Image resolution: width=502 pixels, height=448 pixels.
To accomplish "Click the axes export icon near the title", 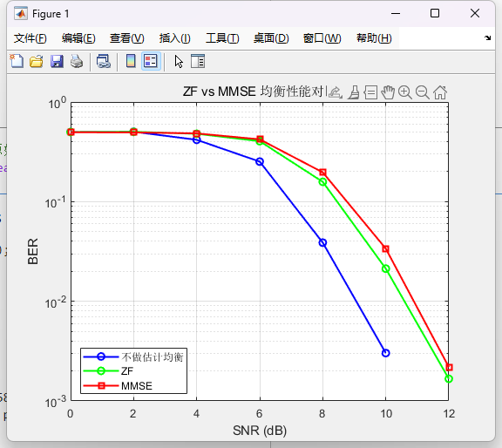I will pos(336,92).
